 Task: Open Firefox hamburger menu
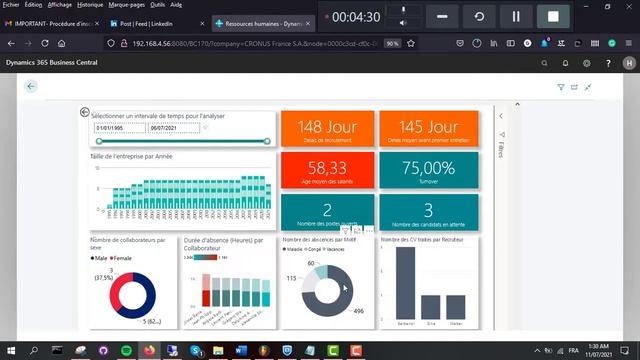click(629, 43)
